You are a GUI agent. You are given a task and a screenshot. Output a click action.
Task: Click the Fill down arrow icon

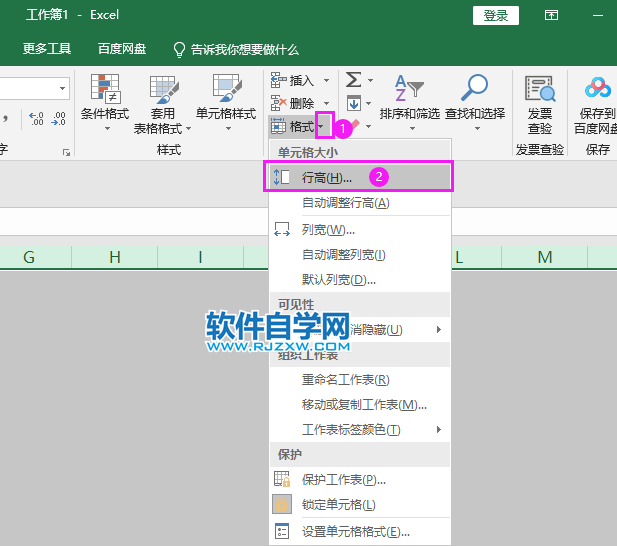pos(354,103)
